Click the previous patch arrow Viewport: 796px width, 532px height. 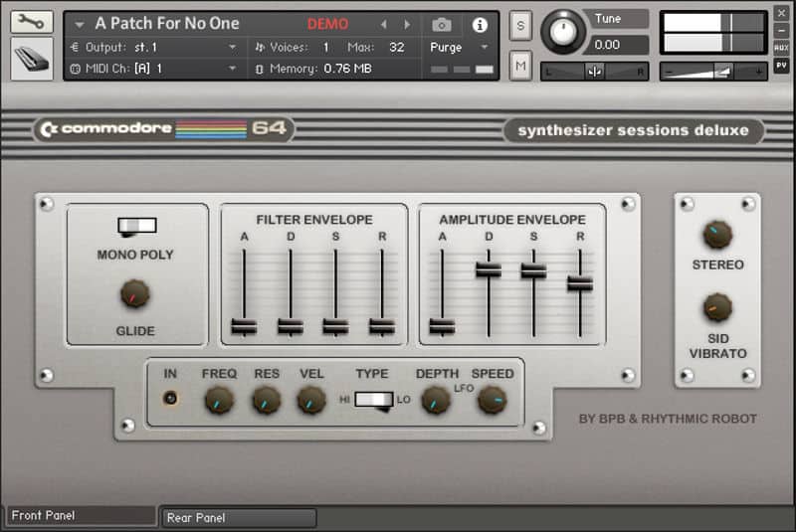(384, 25)
